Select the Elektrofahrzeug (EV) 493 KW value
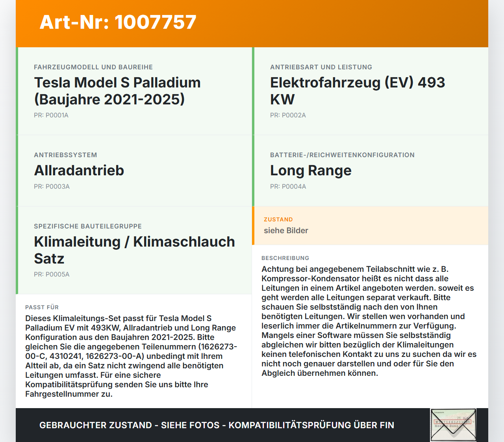Screen dimensions: 504x442 coord(358,91)
